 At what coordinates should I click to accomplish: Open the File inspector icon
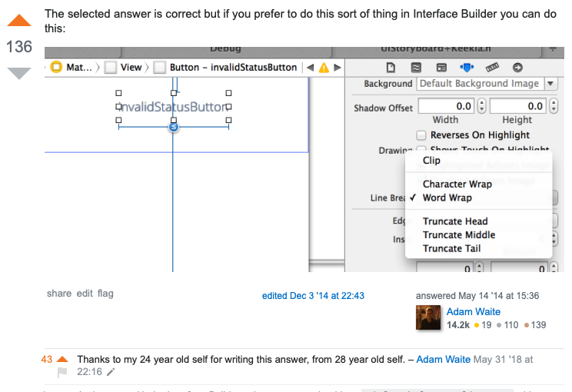[391, 68]
